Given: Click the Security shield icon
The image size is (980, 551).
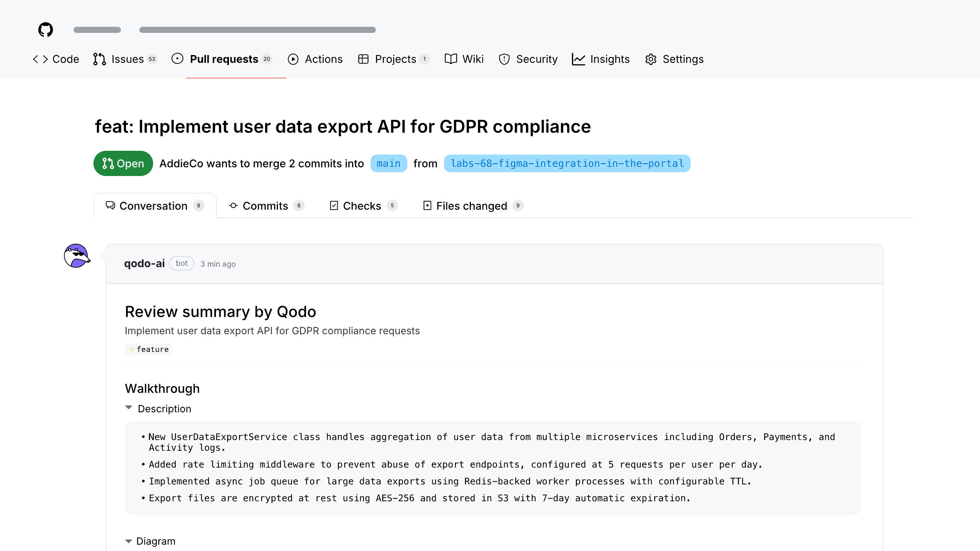Looking at the screenshot, I should coord(504,59).
